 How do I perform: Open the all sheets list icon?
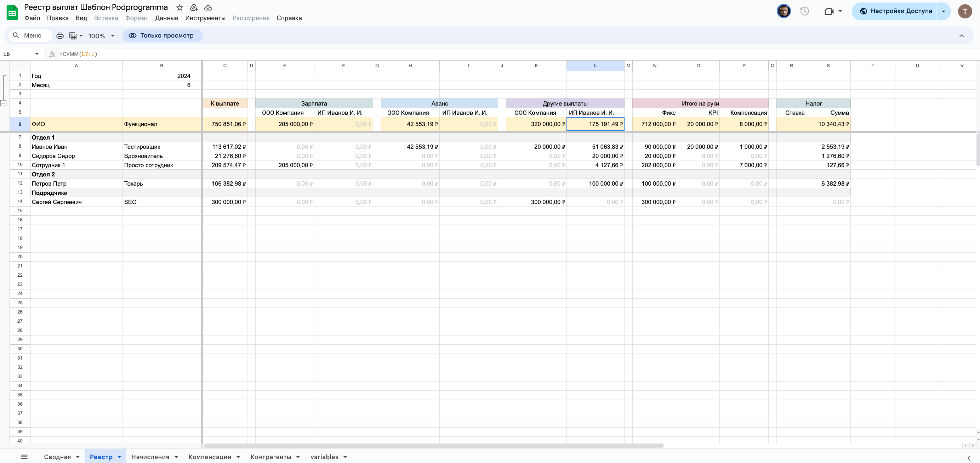24,457
